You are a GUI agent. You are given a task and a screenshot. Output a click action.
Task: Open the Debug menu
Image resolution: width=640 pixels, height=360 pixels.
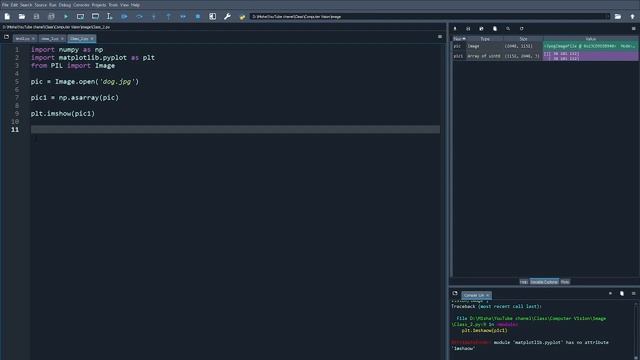pyautogui.click(x=64, y=5)
